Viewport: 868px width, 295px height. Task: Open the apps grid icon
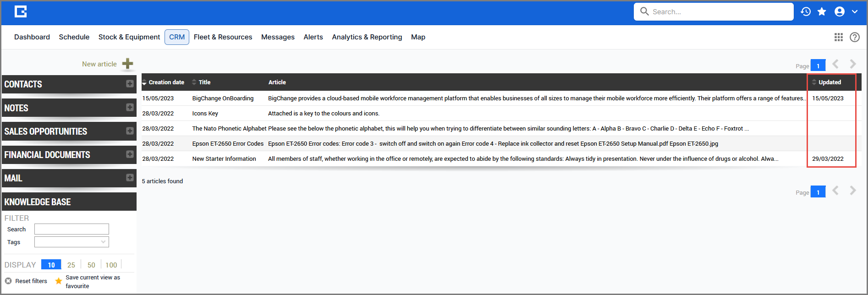point(839,37)
